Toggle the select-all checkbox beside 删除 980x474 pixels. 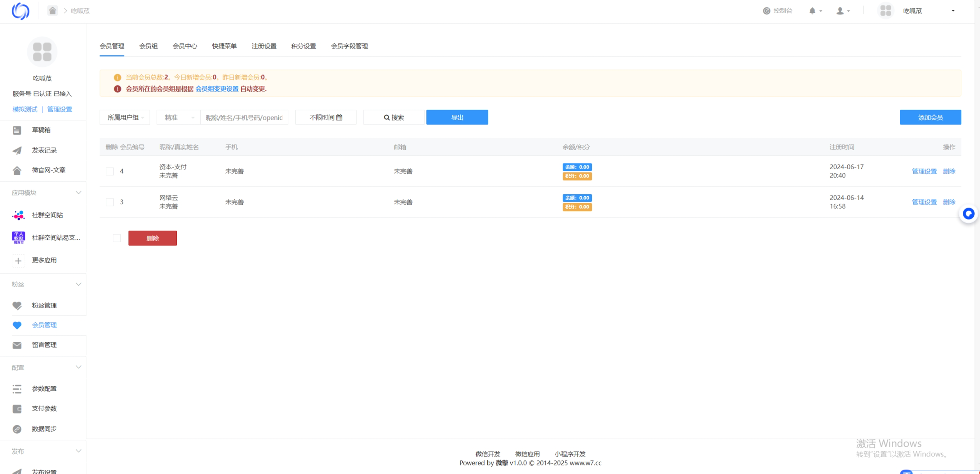click(x=117, y=238)
